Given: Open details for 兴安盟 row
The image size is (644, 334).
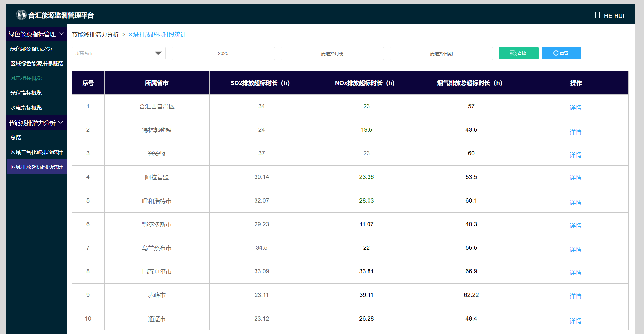Looking at the screenshot, I should click(575, 155).
